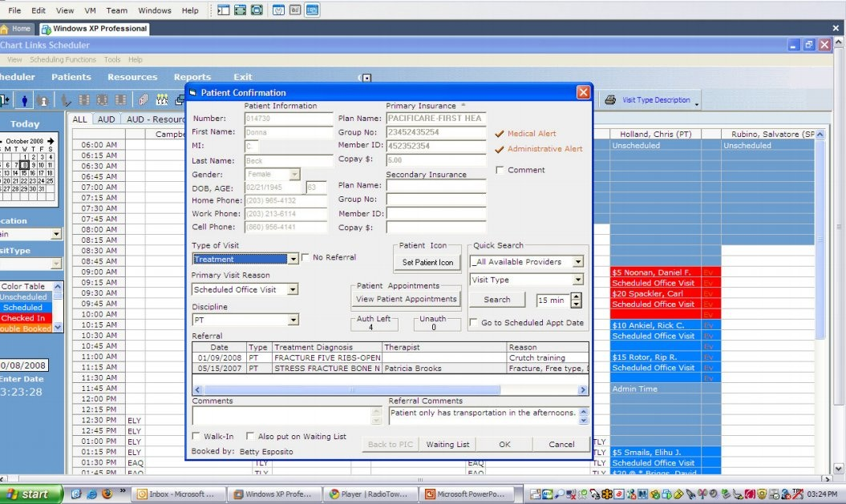Viewport: 846px width, 504px height.
Task: Open Microsoft PowerPoint taskbar button
Action: (465, 494)
